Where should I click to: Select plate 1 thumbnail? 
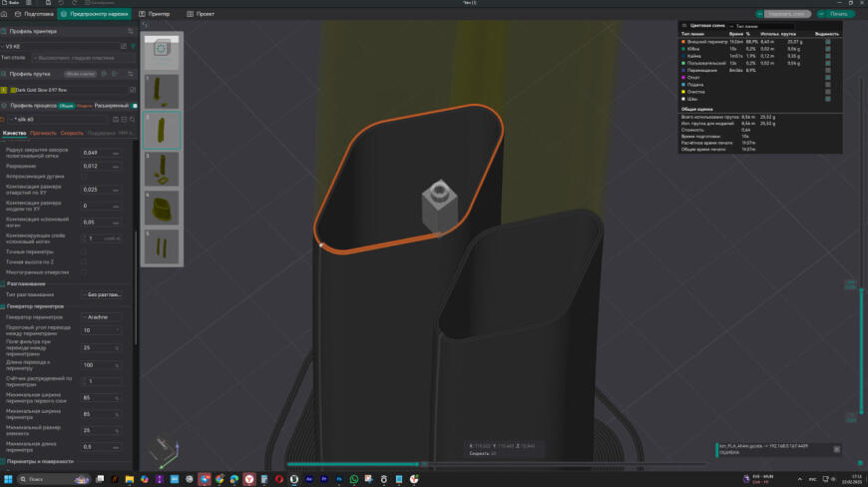coord(161,92)
